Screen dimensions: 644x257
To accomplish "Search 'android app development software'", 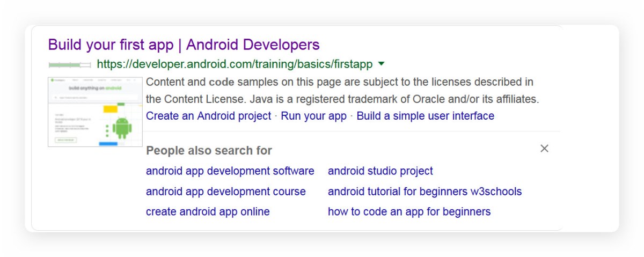I will point(230,171).
